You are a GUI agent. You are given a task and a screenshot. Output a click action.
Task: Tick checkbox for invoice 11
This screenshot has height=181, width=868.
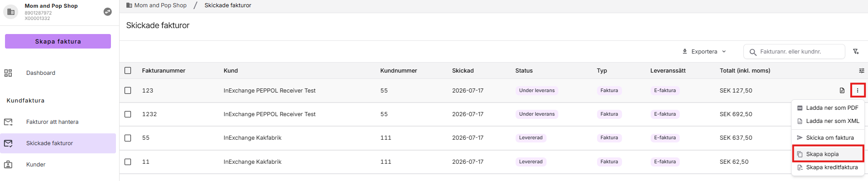(x=128, y=162)
